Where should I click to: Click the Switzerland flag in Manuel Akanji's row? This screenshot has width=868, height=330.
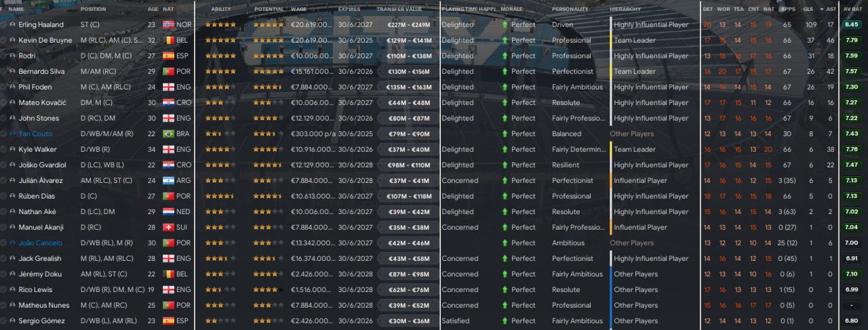click(168, 227)
